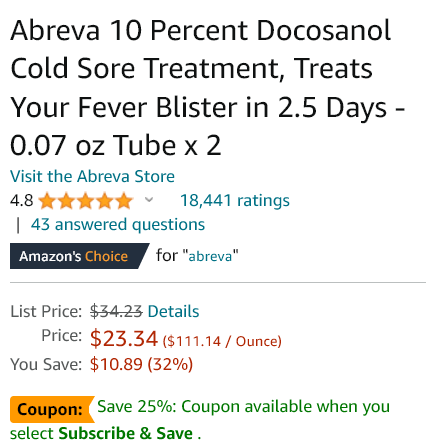
Task: Click the $23.34 price
Action: click(124, 339)
